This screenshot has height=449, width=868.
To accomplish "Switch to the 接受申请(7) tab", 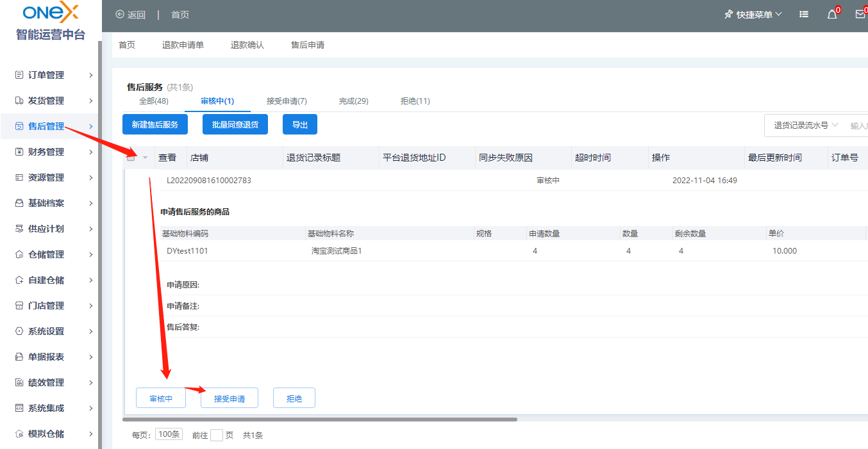I will click(x=287, y=101).
